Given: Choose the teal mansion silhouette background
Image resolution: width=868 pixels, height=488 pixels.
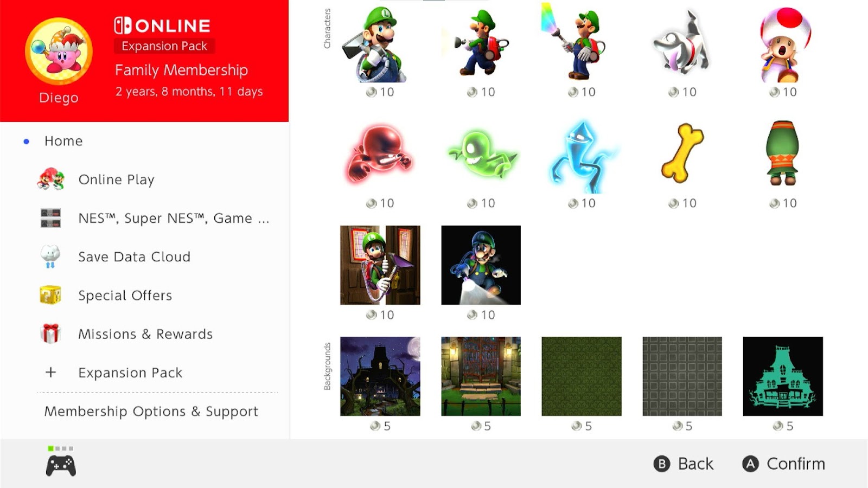Looking at the screenshot, I should click(783, 376).
